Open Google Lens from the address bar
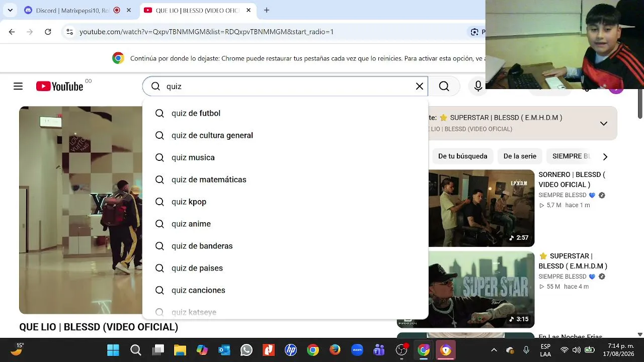Viewport: 644px width, 362px height. click(474, 32)
